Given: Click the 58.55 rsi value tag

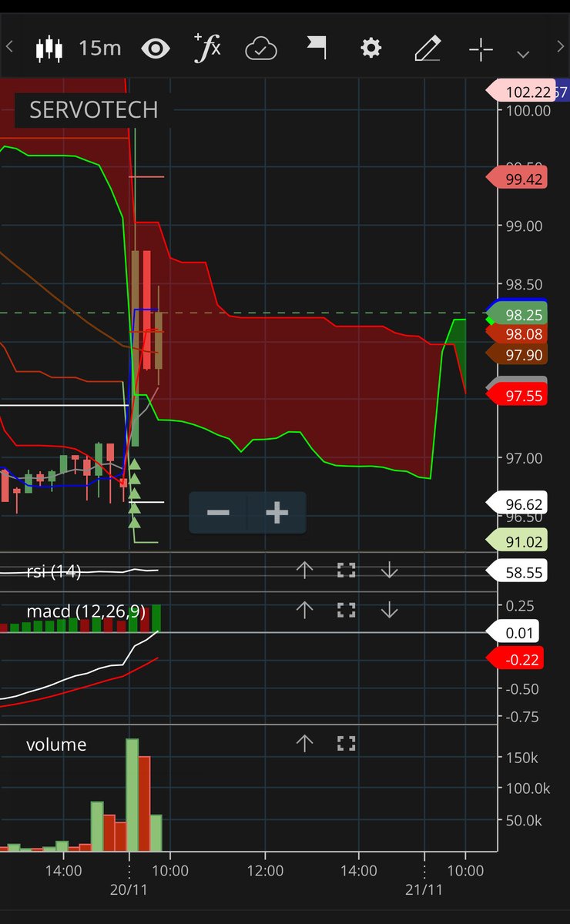Looking at the screenshot, I should 517,571.
